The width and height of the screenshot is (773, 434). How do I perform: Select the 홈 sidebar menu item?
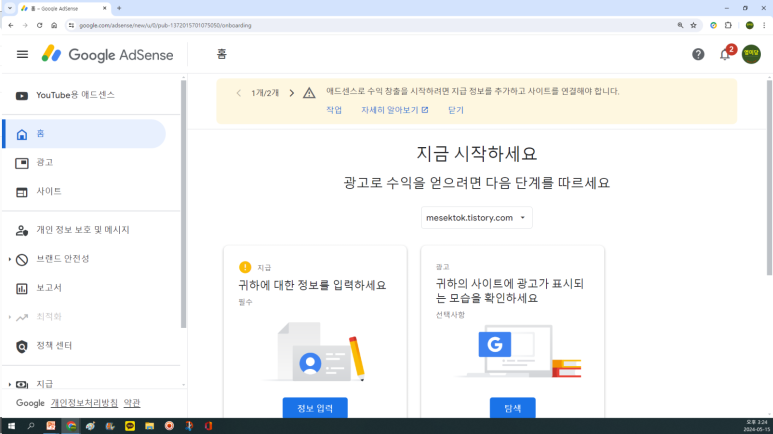point(84,134)
